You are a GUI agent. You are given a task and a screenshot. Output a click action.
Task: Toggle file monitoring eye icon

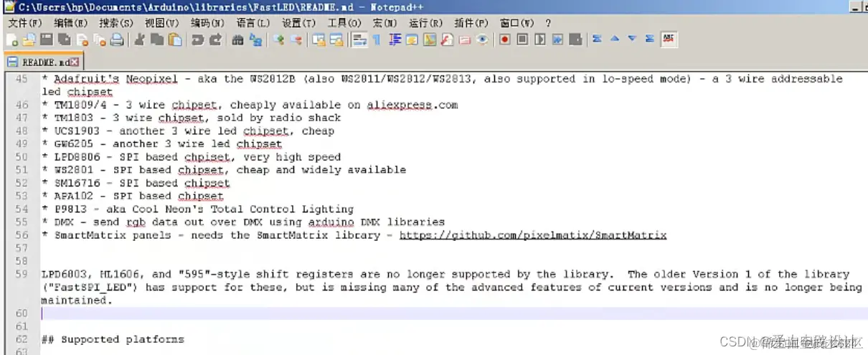click(482, 39)
